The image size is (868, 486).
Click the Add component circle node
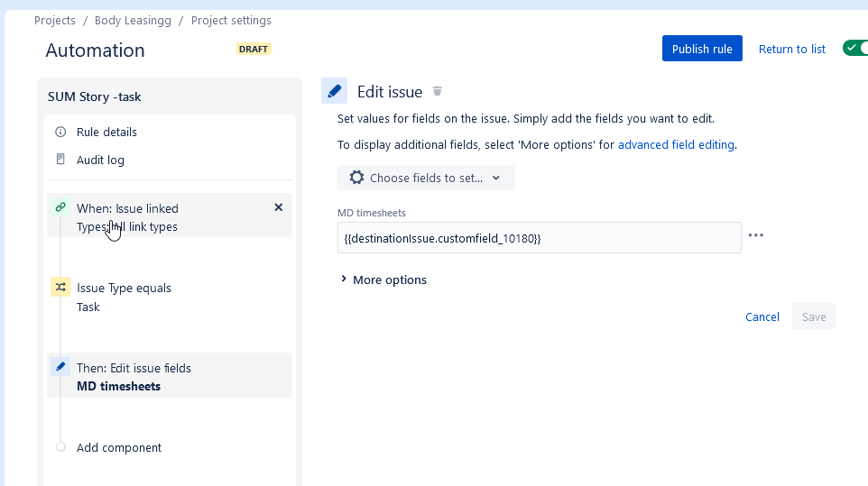(x=60, y=446)
